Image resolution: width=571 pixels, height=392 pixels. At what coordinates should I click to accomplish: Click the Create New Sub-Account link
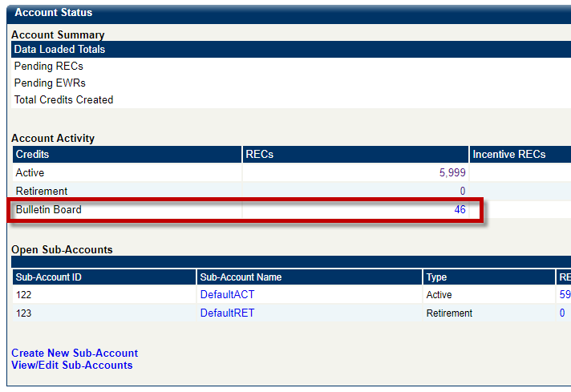[x=75, y=354]
